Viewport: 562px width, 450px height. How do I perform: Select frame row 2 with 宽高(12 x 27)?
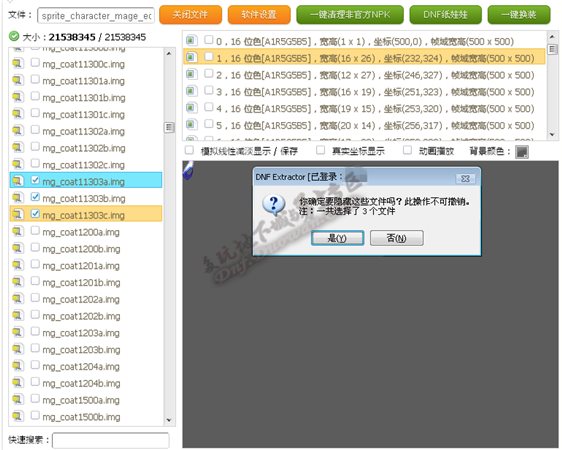(365, 75)
